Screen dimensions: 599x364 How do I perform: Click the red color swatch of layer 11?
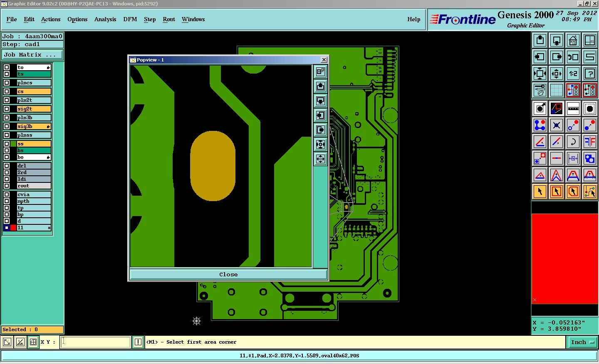[x=13, y=228]
